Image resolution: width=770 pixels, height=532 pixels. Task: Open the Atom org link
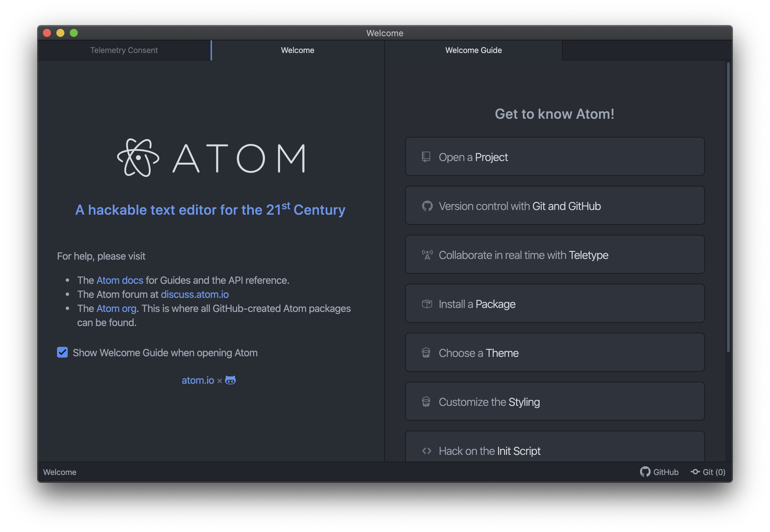pyautogui.click(x=116, y=308)
